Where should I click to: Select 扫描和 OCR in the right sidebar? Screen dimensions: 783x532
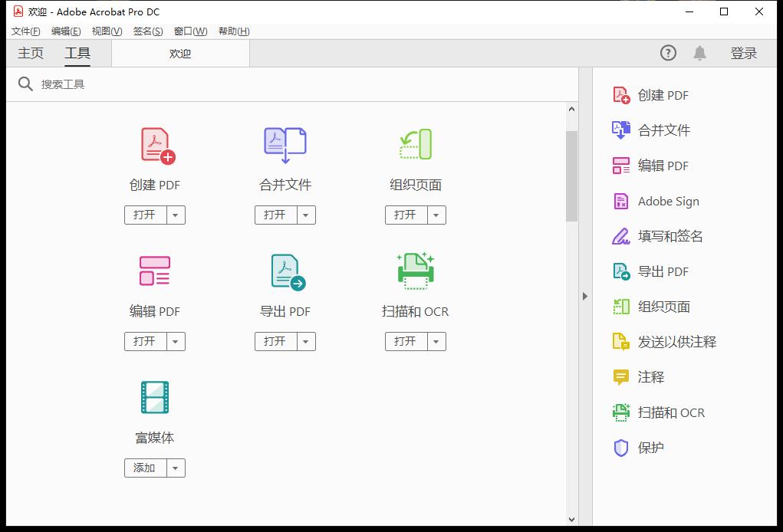pos(658,412)
